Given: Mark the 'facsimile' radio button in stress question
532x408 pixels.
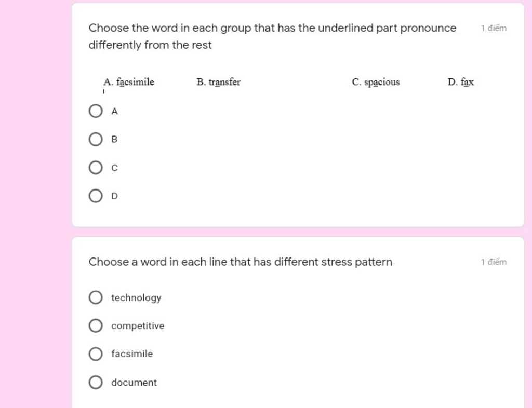Looking at the screenshot, I should click(96, 354).
